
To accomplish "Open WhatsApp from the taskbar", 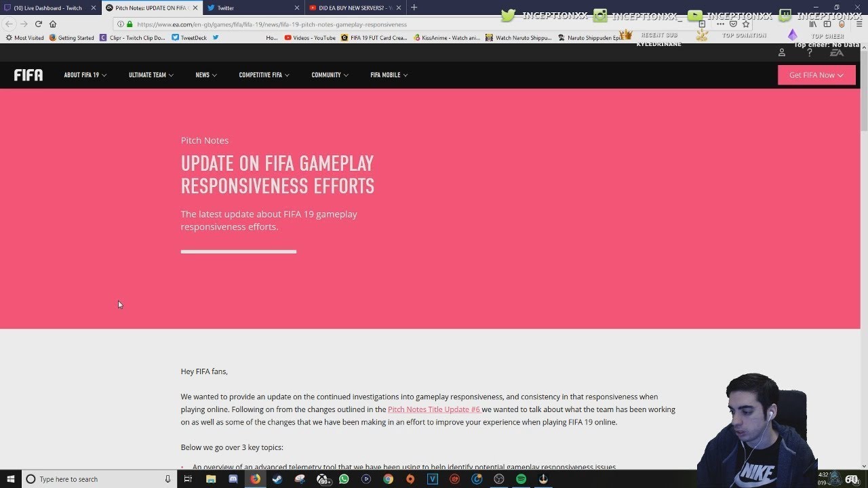I will (344, 479).
